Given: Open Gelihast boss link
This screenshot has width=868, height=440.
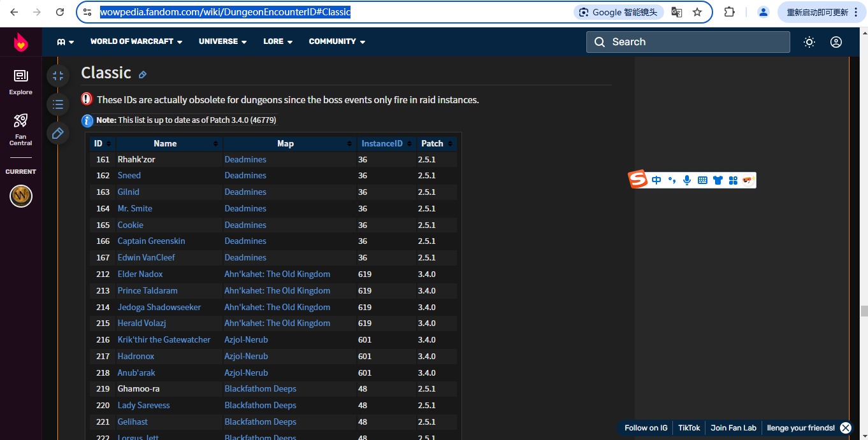Looking at the screenshot, I should (x=133, y=422).
